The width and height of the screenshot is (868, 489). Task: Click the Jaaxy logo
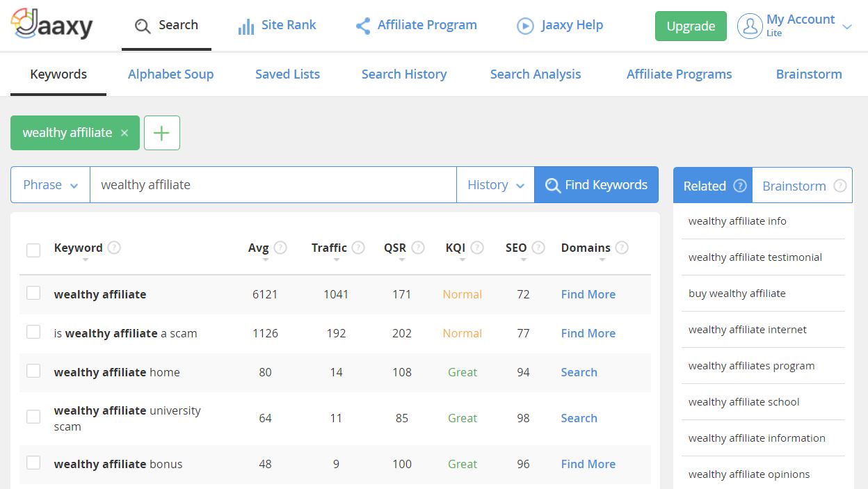point(52,25)
